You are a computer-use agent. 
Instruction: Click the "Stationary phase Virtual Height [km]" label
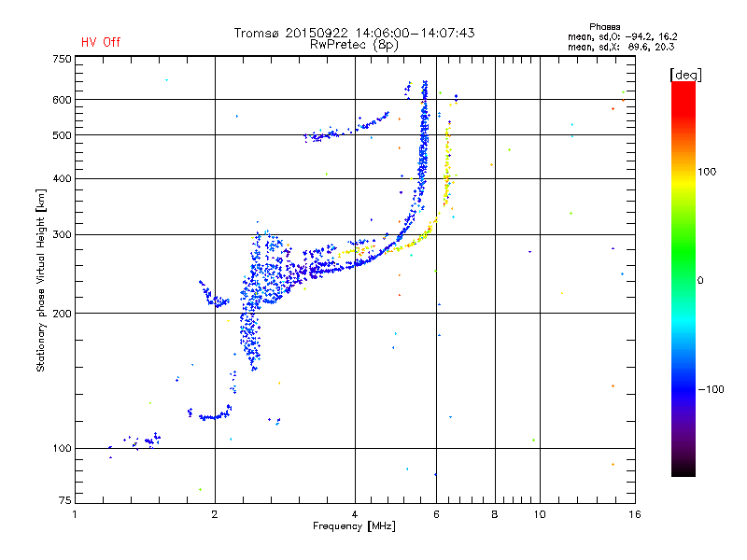[41, 280]
